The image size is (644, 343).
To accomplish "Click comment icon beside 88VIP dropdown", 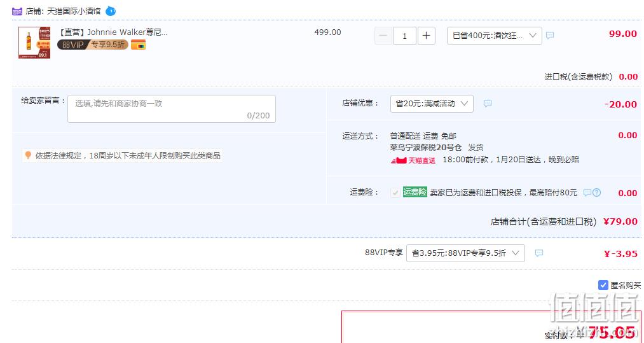I will pyautogui.click(x=539, y=253).
